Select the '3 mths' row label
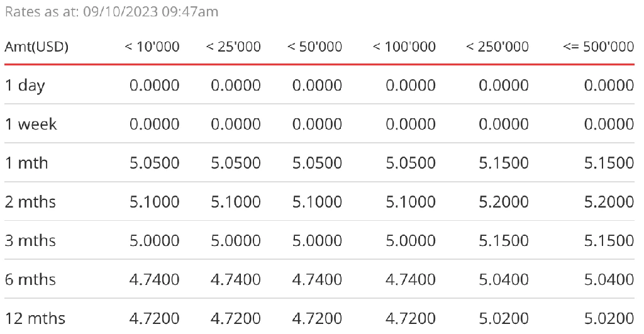Viewport: 644px width, 334px height. coord(30,240)
